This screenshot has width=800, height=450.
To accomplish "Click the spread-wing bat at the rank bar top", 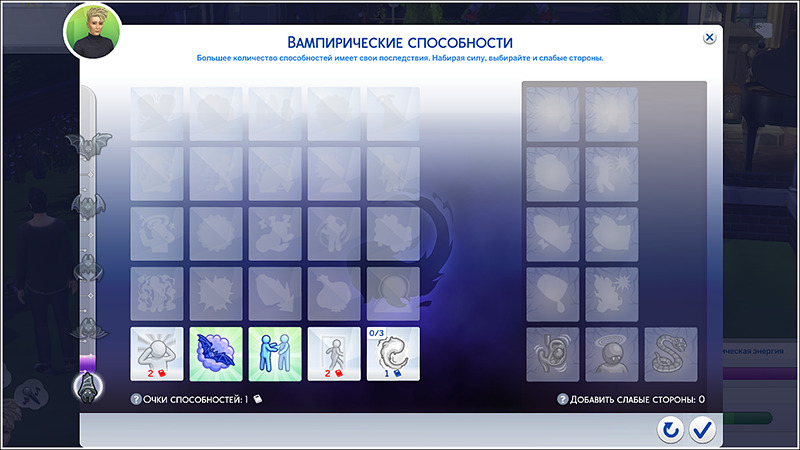I will (x=88, y=145).
